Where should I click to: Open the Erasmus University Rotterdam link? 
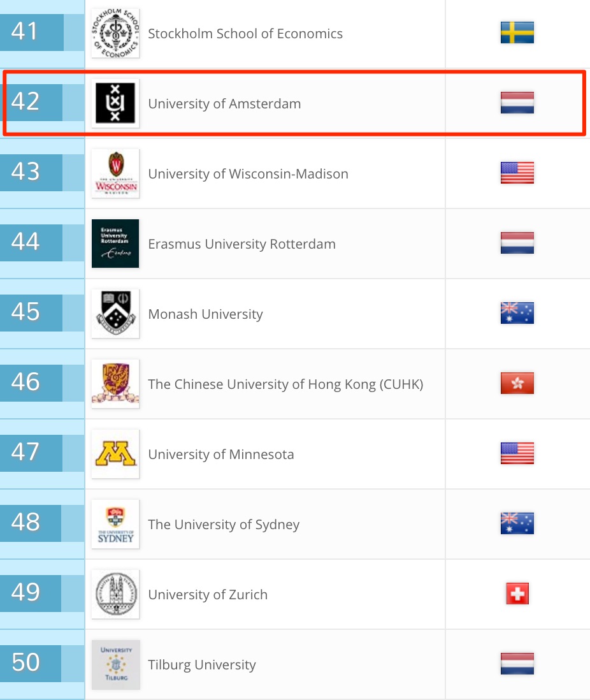(241, 244)
